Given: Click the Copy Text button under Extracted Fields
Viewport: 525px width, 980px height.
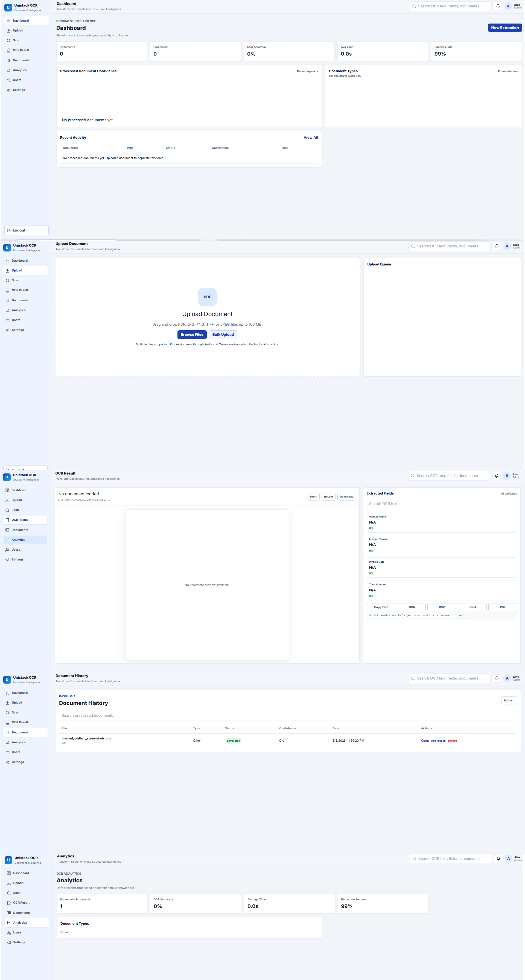Looking at the screenshot, I should (x=381, y=607).
